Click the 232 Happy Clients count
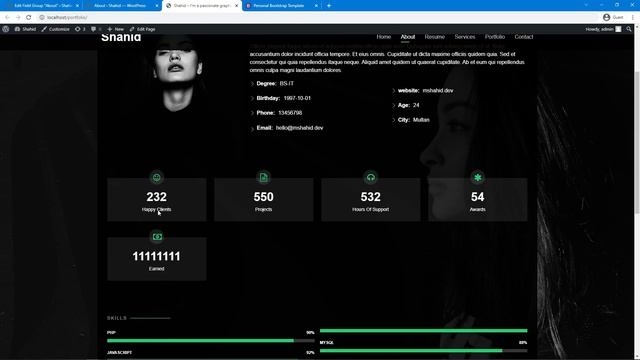Viewport: 640px width, 360px height. pyautogui.click(x=156, y=197)
